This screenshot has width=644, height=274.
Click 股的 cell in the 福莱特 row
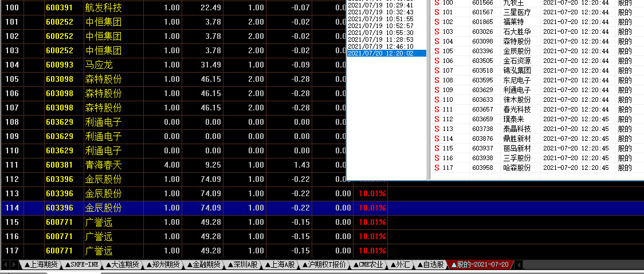coord(625,22)
